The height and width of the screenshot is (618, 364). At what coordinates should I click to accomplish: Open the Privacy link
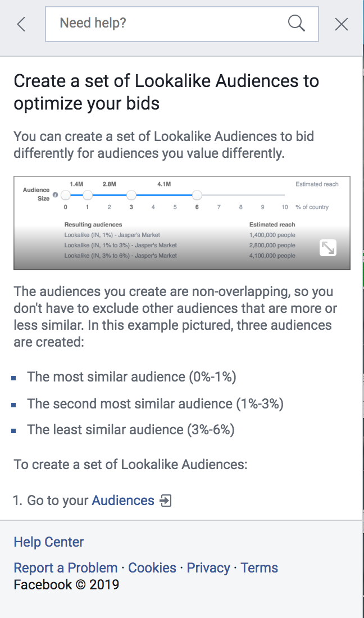coord(208,567)
